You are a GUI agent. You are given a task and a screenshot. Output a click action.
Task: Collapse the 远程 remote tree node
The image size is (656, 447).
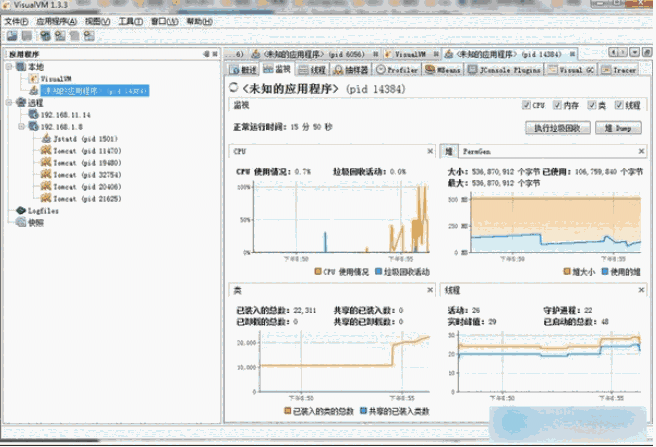(x=9, y=103)
